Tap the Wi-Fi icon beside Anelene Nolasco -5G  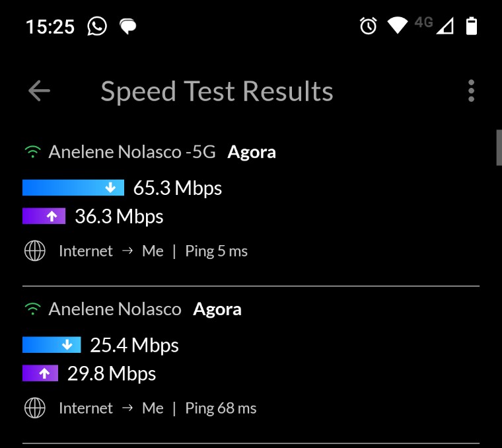[32, 153]
